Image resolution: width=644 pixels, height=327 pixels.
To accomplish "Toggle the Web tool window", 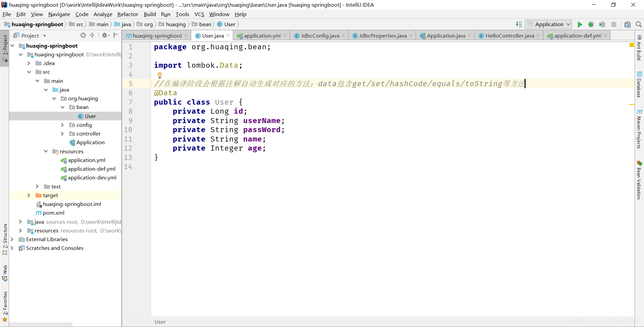I will pos(5,273).
